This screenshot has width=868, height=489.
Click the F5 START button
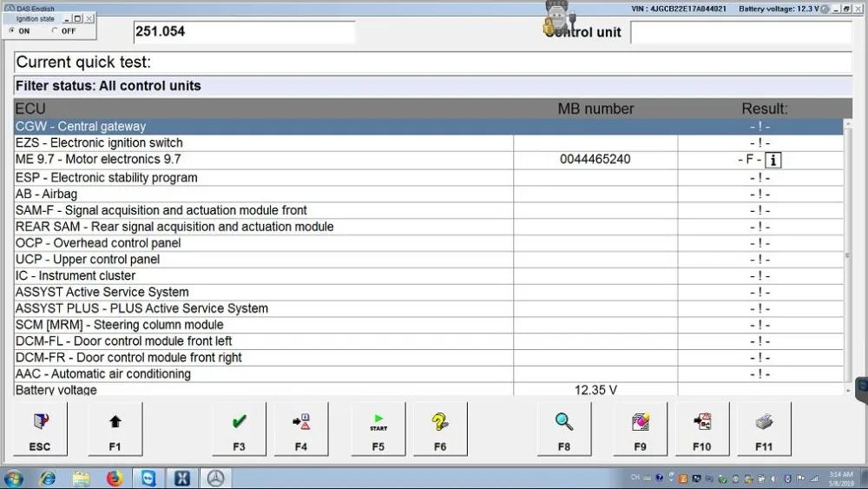click(378, 429)
